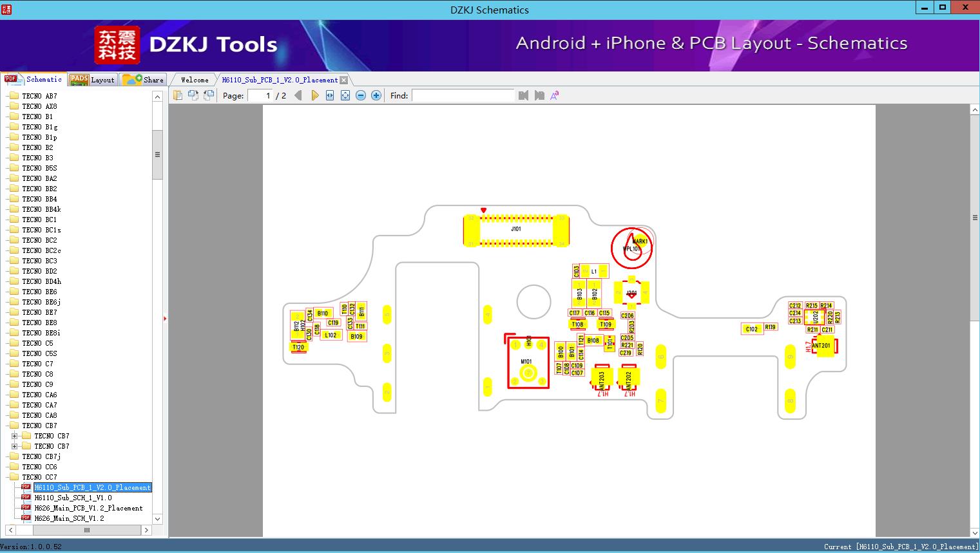Image resolution: width=980 pixels, height=553 pixels.
Task: Select the TECNO CA8 folder
Action: click(39, 415)
